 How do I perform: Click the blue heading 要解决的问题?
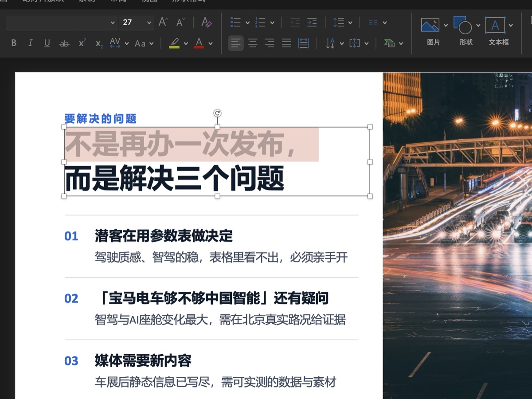[101, 118]
